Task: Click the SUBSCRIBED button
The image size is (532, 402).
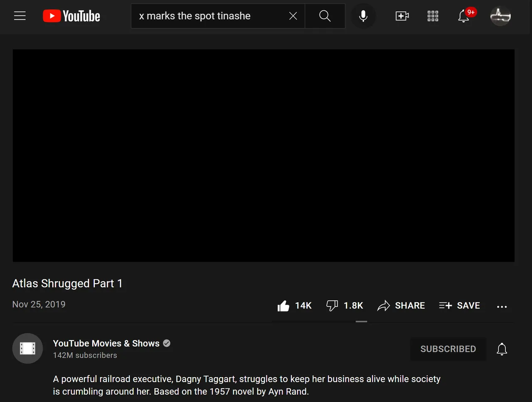Action: 448,349
